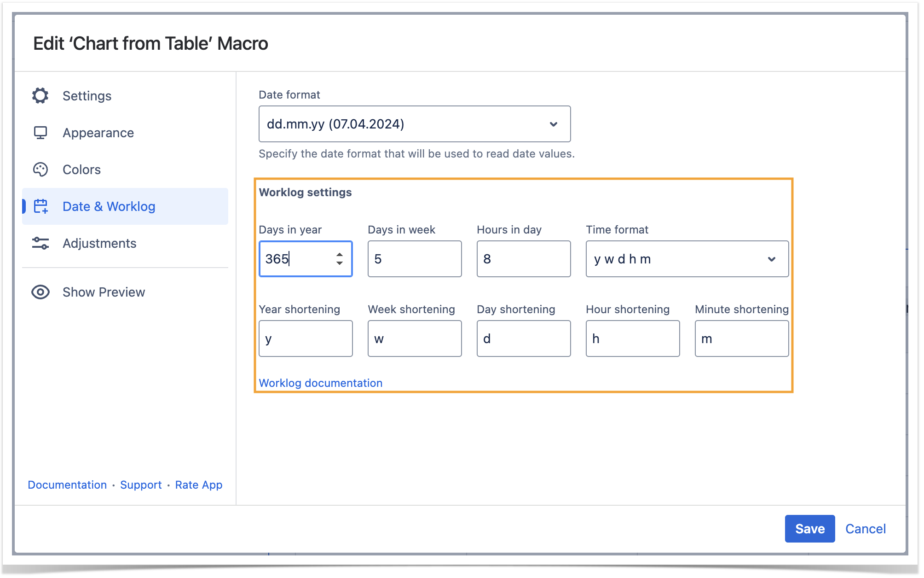Click the Rate App link
The height and width of the screenshot is (578, 924).
click(x=198, y=485)
